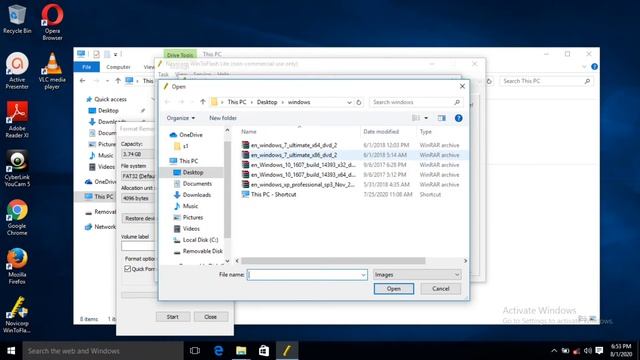Open Microsoft Edge from the taskbar
This screenshot has width=640, height=360.
coord(218,351)
